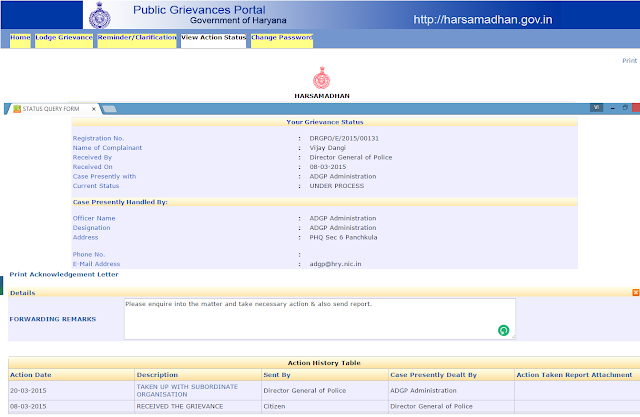The image size is (640, 417).
Task: Click Case Presently Handled By heading
Action: pyautogui.click(x=120, y=202)
